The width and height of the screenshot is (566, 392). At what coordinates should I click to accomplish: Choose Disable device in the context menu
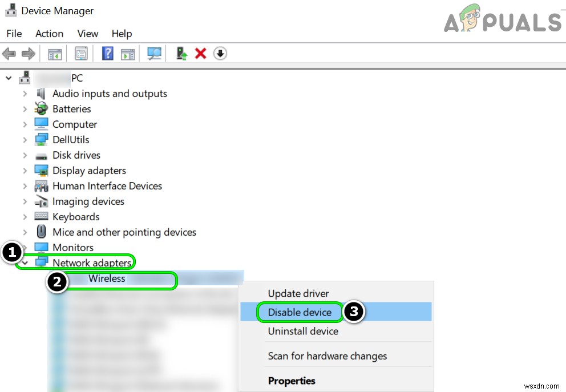300,312
